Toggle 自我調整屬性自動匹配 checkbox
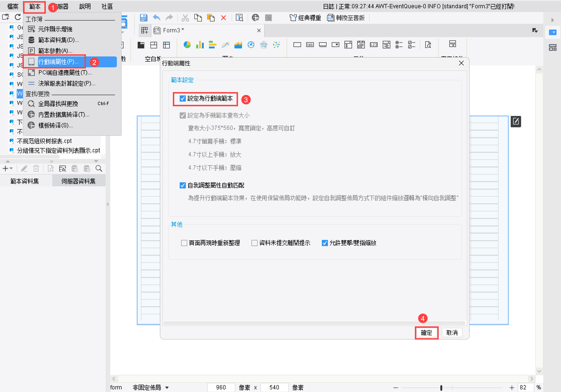Screen dimensions: 561x392 pos(183,185)
